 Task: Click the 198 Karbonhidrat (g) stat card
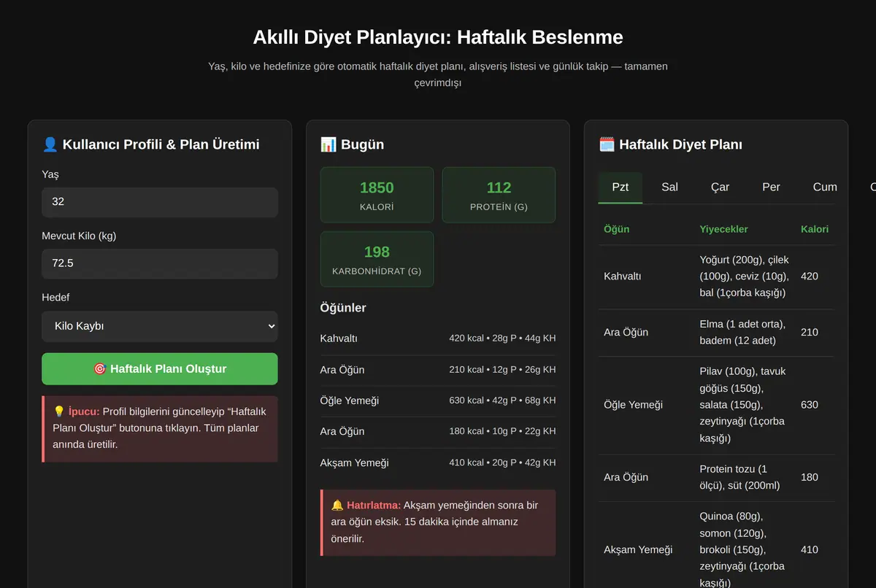(x=377, y=259)
